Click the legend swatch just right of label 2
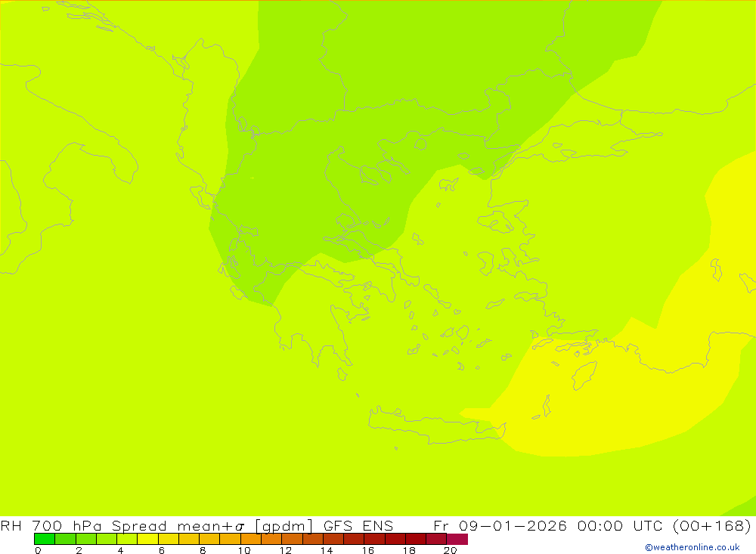Viewport: 756px width, 554px height. click(86, 539)
